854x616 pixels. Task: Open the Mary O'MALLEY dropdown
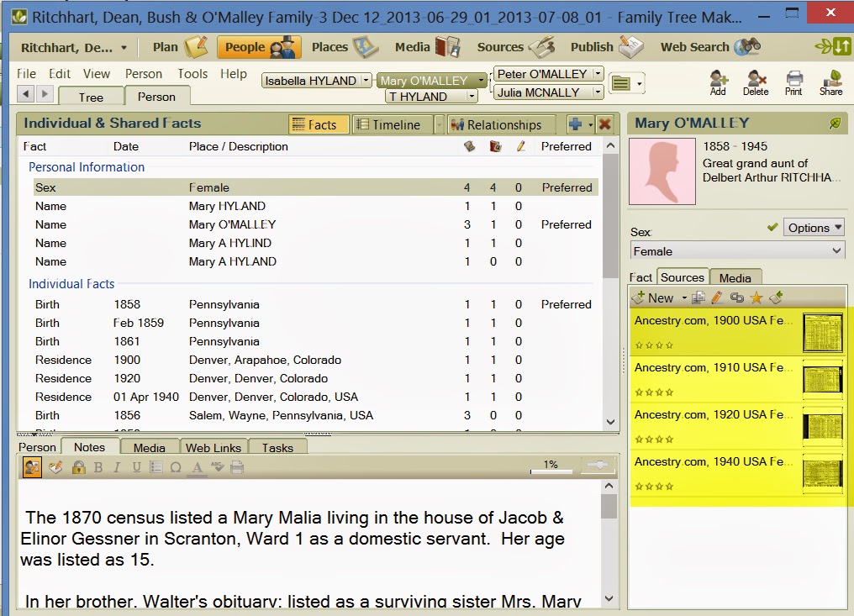pos(481,80)
